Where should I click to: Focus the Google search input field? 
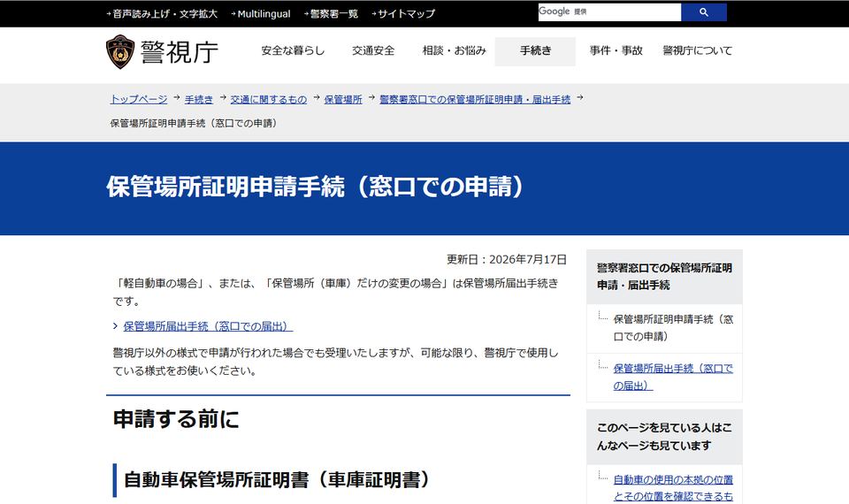point(609,11)
